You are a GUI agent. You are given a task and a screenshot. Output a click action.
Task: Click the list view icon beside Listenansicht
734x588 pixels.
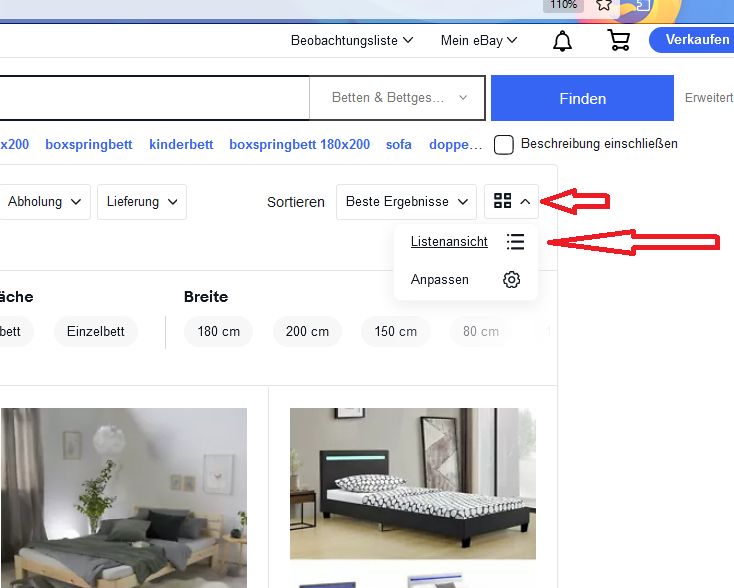pos(515,242)
